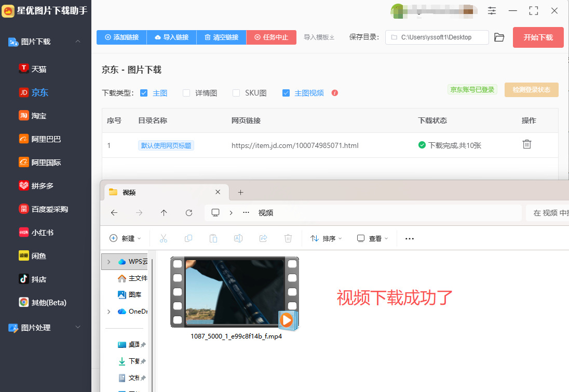This screenshot has width=569, height=392.
Task: Expand the WPS云 tree node
Action: pyautogui.click(x=109, y=262)
